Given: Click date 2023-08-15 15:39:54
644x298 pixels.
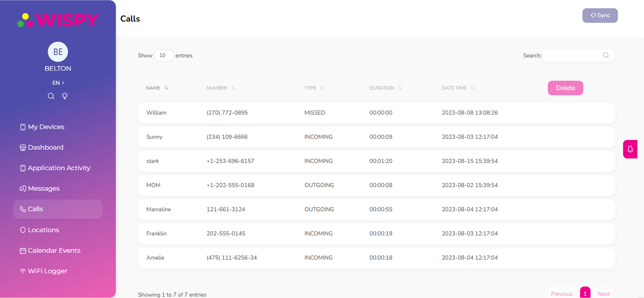Looking at the screenshot, I should click(x=470, y=161).
